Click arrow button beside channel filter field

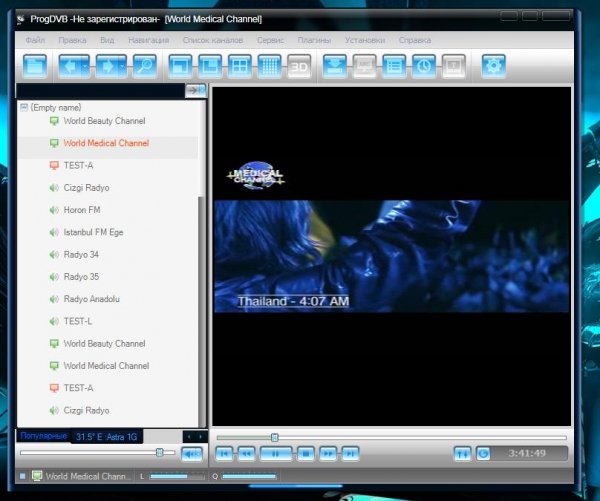pyautogui.click(x=196, y=91)
